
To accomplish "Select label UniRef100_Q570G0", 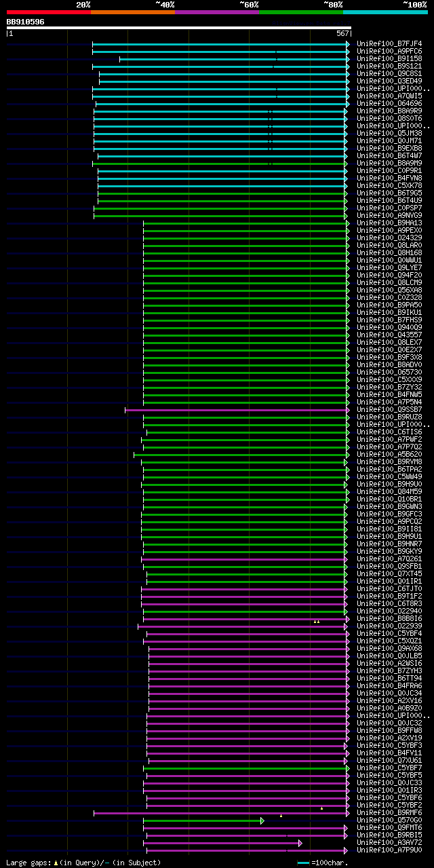I will [x=389, y=820].
